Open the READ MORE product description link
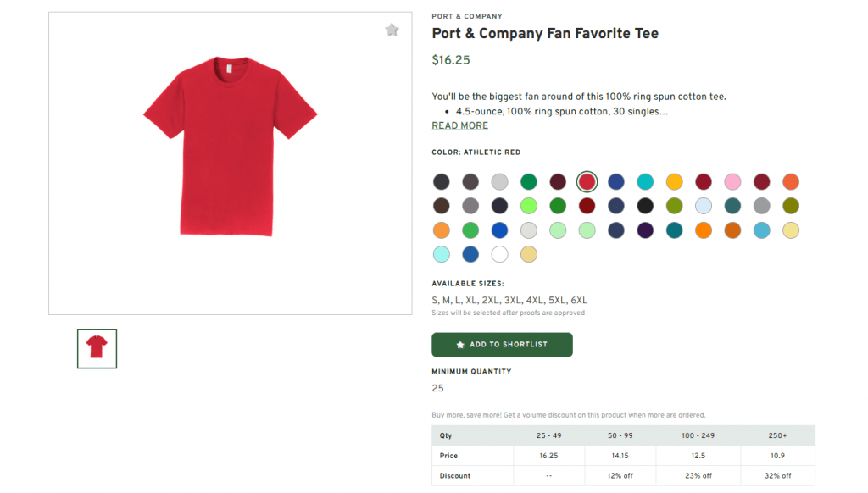This screenshot has height=493, width=868. pos(459,125)
